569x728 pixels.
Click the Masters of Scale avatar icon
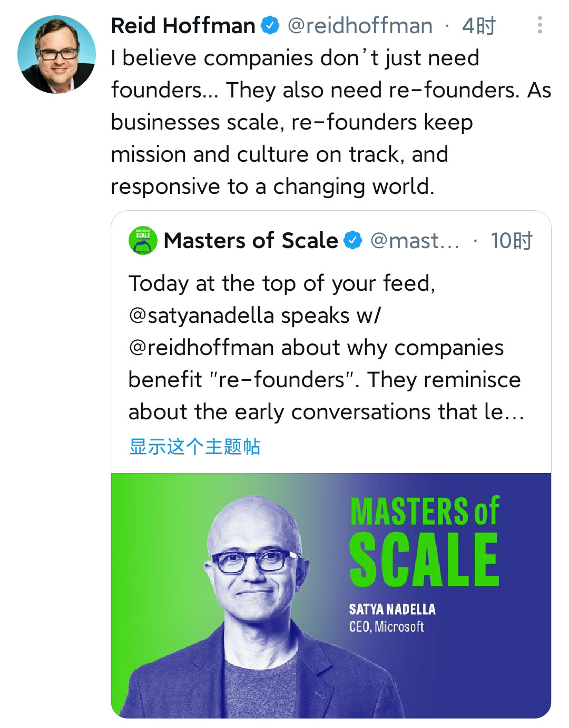point(143,241)
